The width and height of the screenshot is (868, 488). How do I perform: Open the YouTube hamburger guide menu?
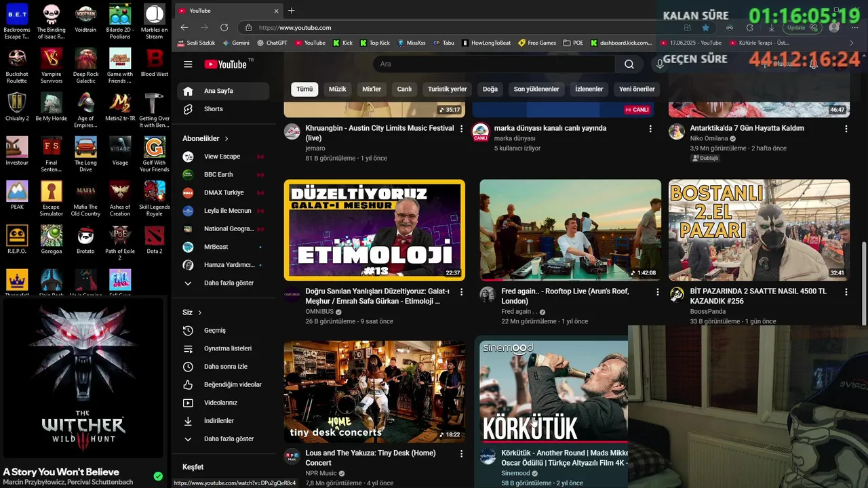[188, 64]
